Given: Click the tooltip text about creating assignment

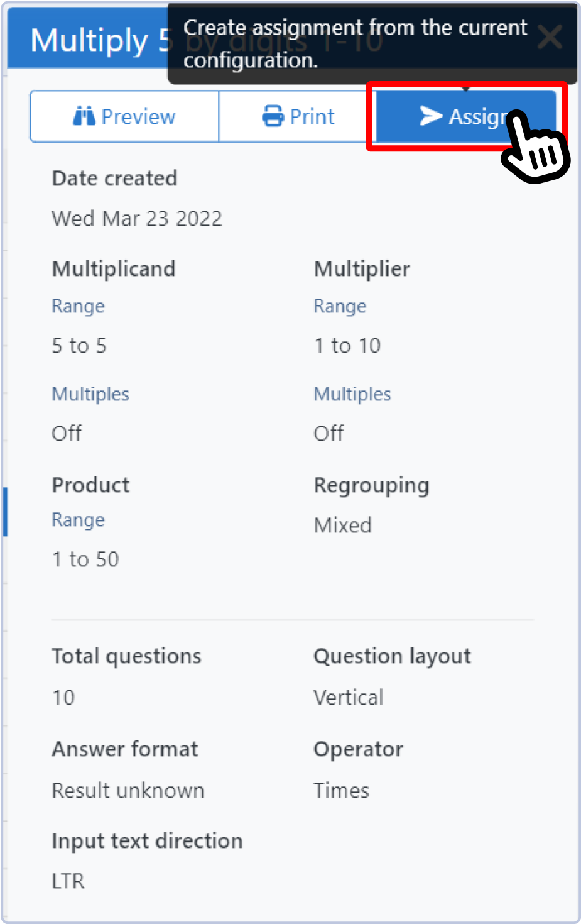Looking at the screenshot, I should click(355, 43).
